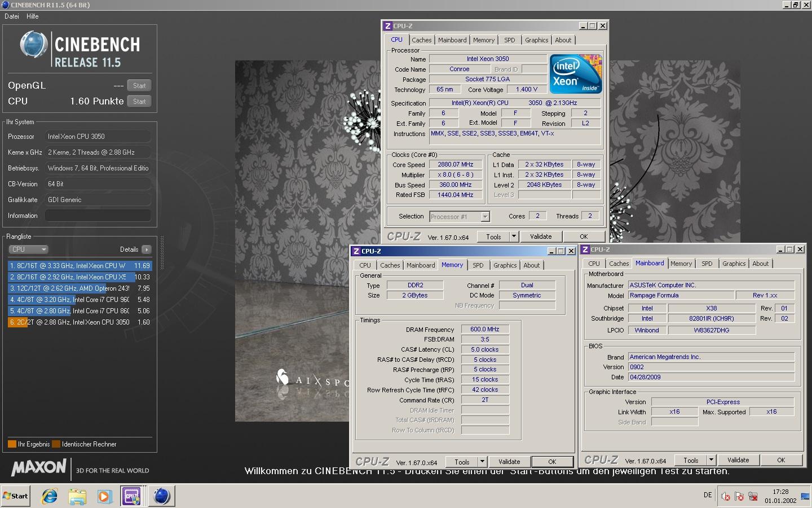Click OK in Memory CPU-Z window
The image size is (812, 508).
coord(552,462)
